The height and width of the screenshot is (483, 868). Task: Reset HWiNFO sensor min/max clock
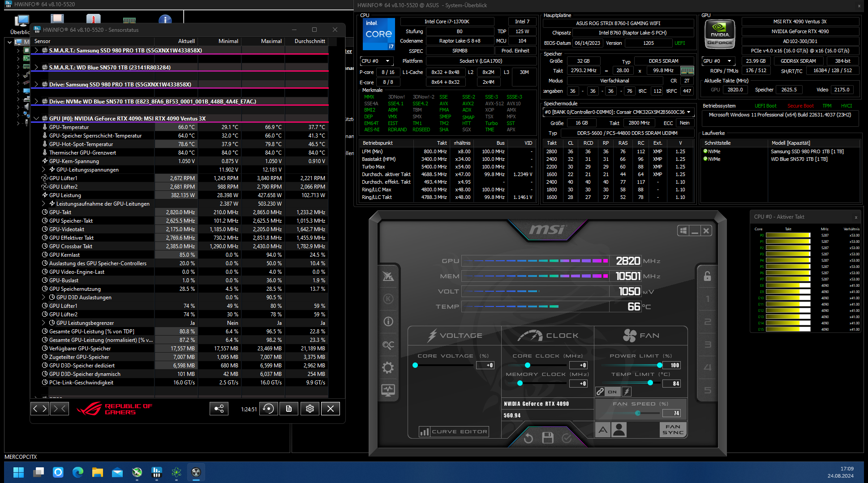point(268,409)
